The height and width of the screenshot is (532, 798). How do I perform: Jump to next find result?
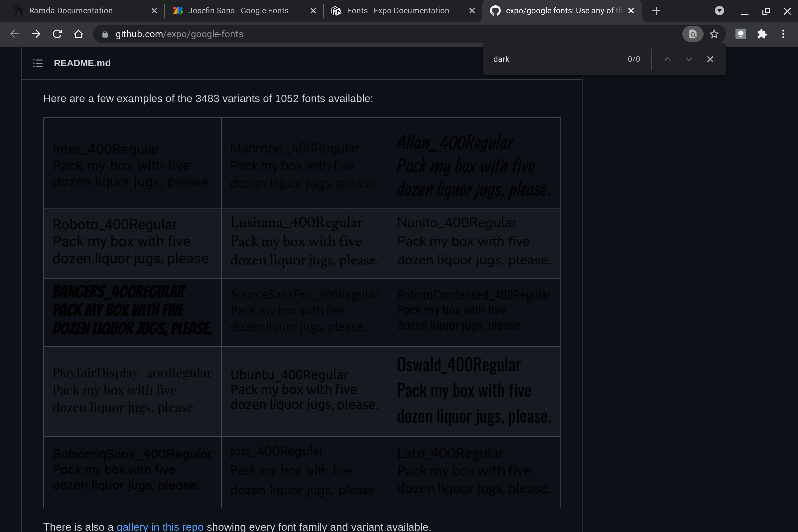(689, 59)
